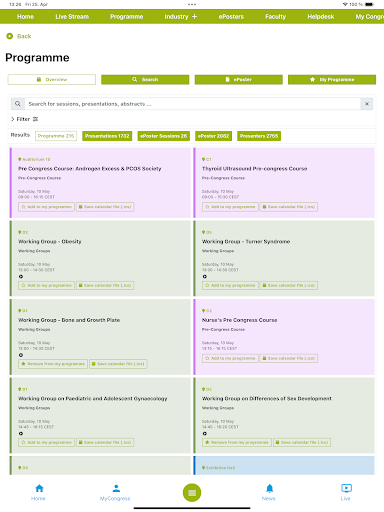384x512 pixels.
Task: Add Working Group - Obesity to my programme
Action: 46,285
